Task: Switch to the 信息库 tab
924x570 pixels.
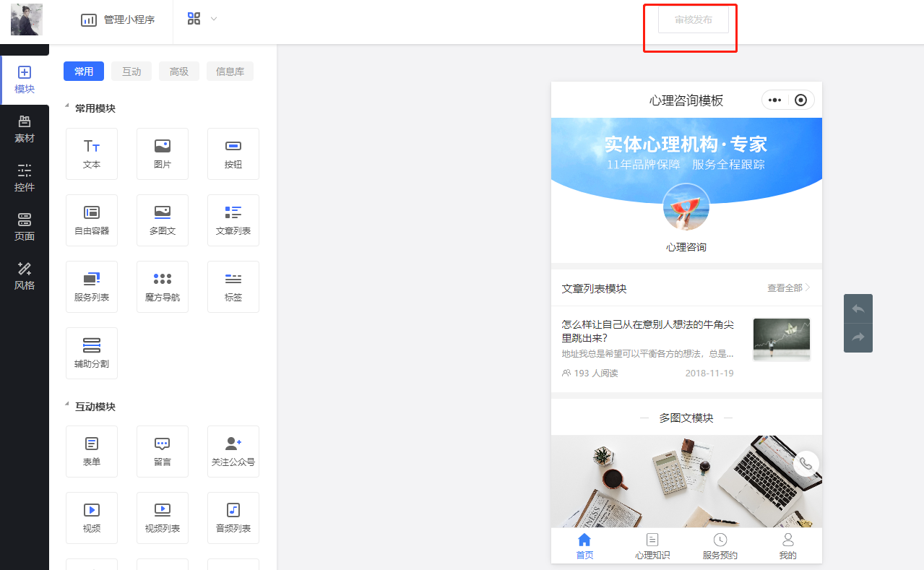Action: click(230, 72)
